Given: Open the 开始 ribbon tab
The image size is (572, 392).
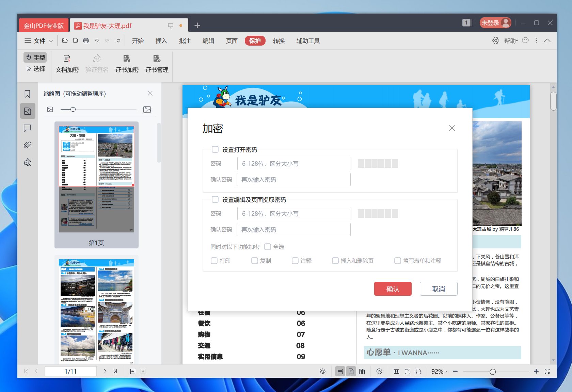Looking at the screenshot, I should click(x=138, y=41).
